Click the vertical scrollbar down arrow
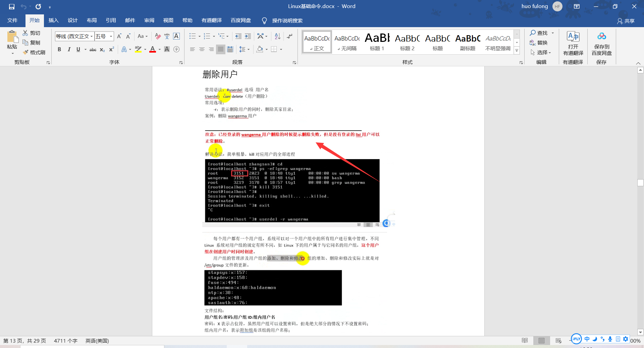This screenshot has width=644, height=348. tap(640, 332)
